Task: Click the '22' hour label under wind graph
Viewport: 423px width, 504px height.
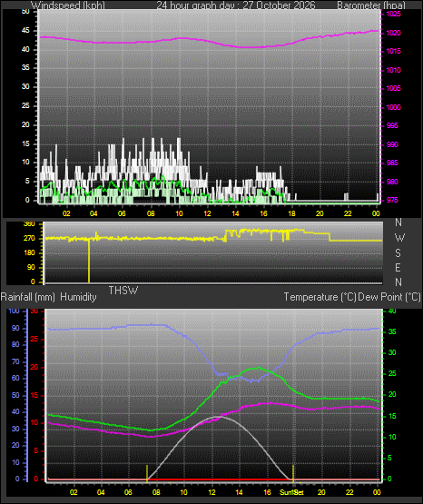Action: coord(348,213)
